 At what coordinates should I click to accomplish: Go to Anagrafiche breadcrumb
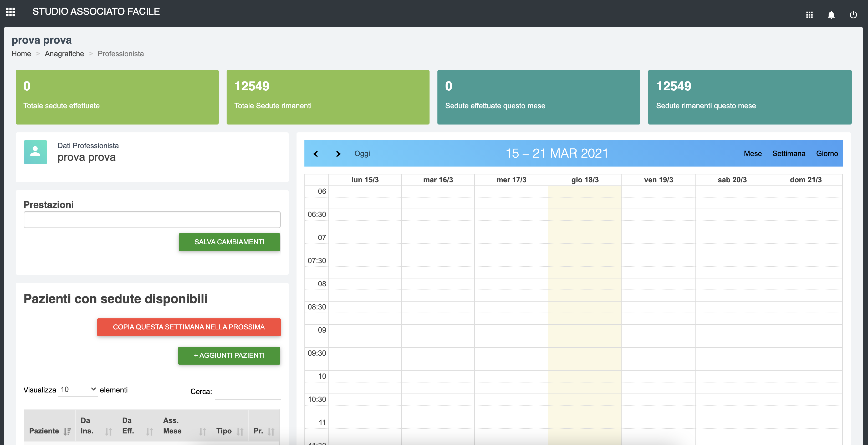click(64, 54)
